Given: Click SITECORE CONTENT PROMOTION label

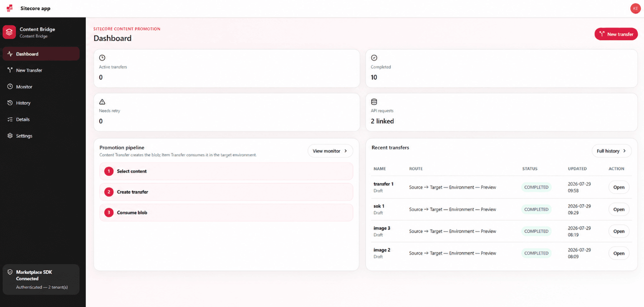Looking at the screenshot, I should [x=127, y=29].
